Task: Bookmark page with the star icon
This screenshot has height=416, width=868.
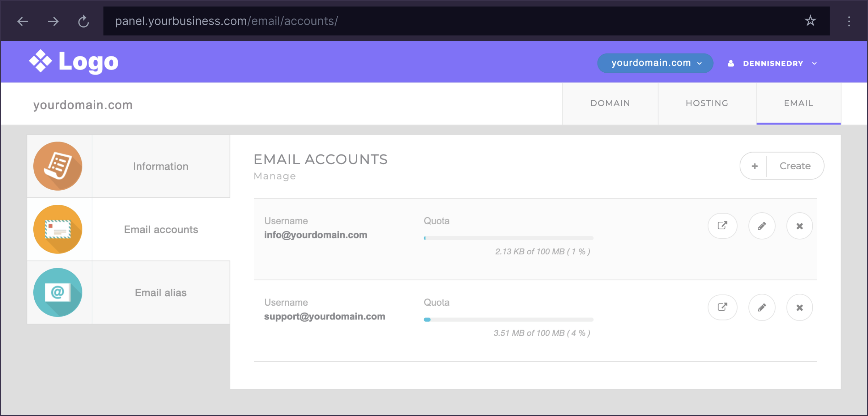Action: (x=810, y=21)
